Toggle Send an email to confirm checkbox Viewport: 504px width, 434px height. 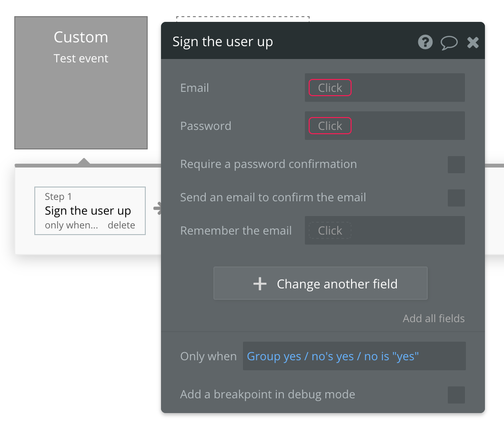(x=456, y=197)
